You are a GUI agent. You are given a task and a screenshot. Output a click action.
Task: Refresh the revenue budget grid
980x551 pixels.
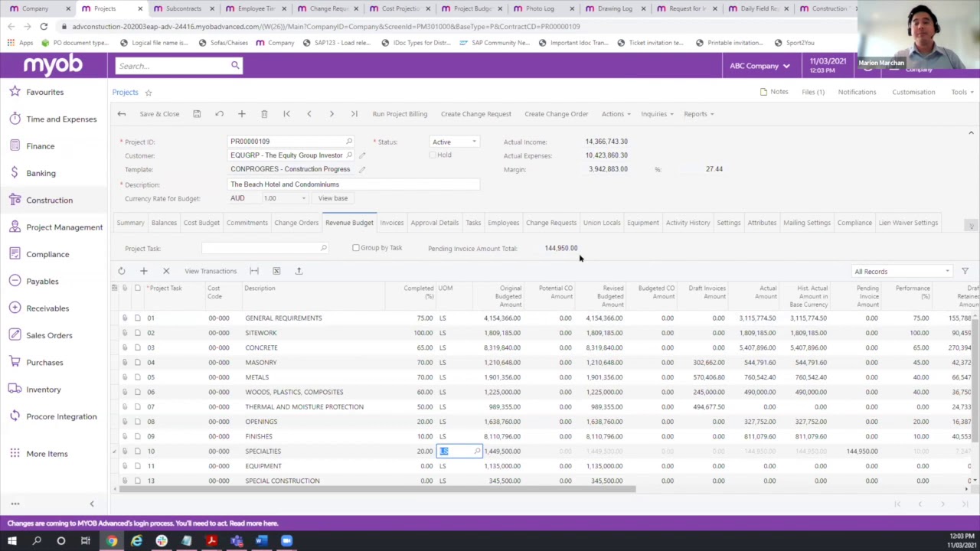click(x=121, y=271)
